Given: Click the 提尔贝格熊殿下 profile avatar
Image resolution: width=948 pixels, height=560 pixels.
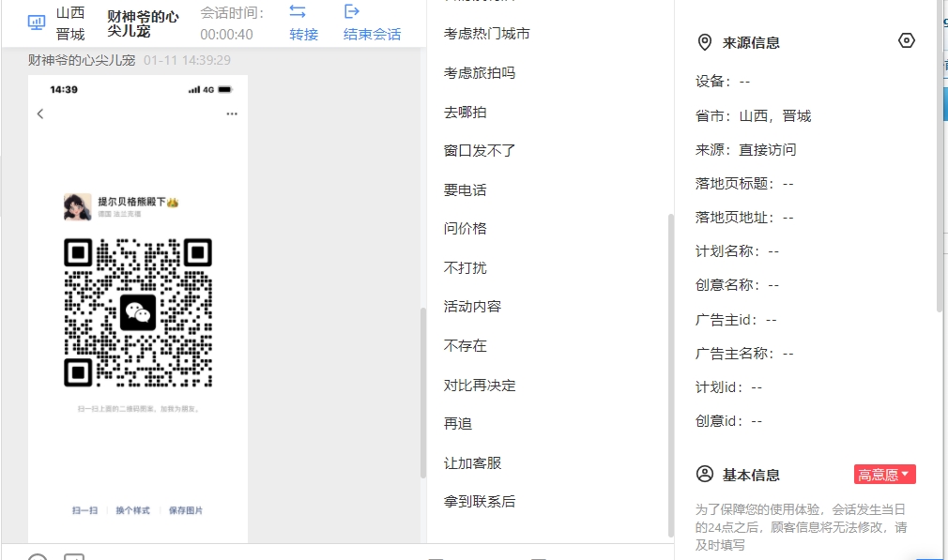Looking at the screenshot, I should pos(77,206).
